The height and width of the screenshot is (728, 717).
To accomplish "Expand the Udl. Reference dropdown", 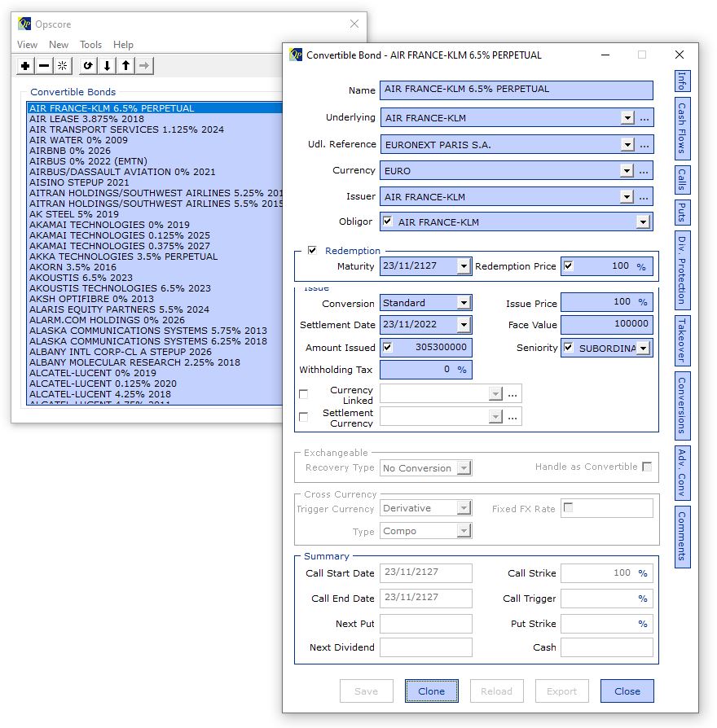I will coord(627,145).
